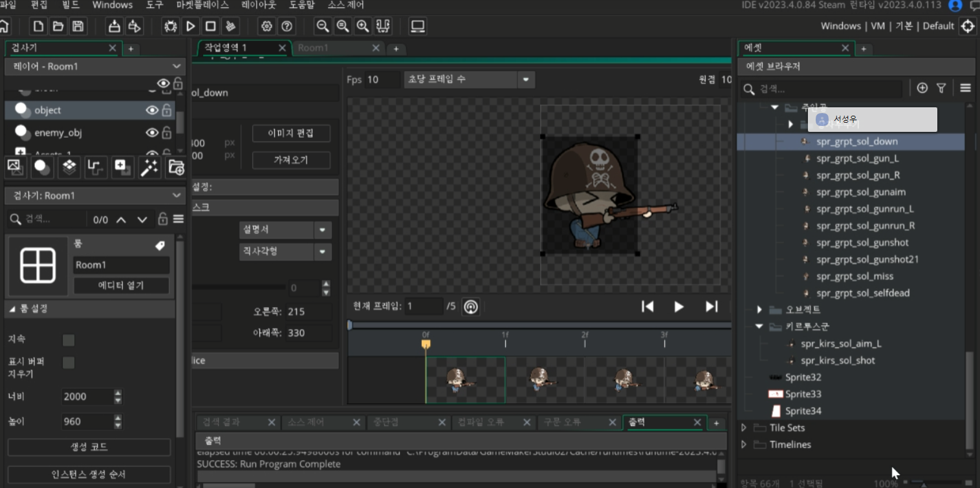Create a new background layer
The height and width of the screenshot is (488, 980).
point(15,167)
